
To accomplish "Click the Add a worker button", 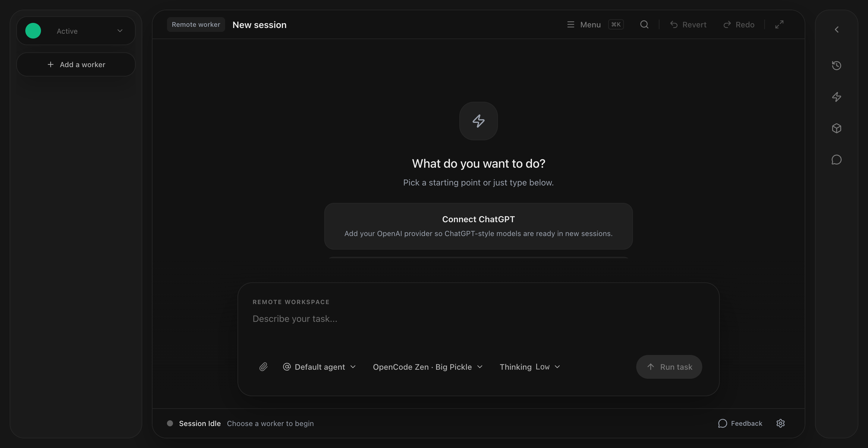I will tap(76, 64).
